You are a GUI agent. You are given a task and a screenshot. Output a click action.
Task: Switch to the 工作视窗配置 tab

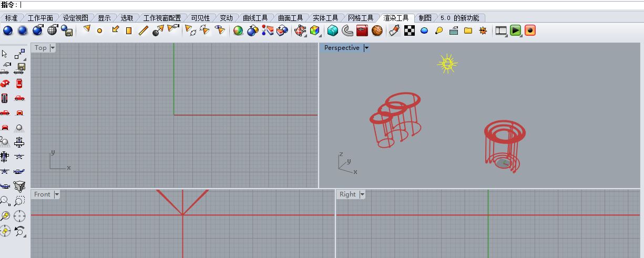pyautogui.click(x=162, y=18)
